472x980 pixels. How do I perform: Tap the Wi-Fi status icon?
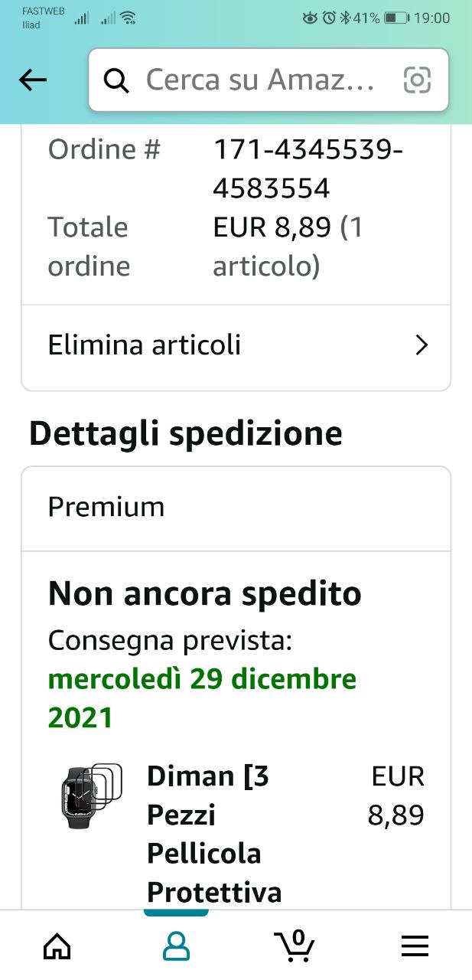[x=129, y=18]
